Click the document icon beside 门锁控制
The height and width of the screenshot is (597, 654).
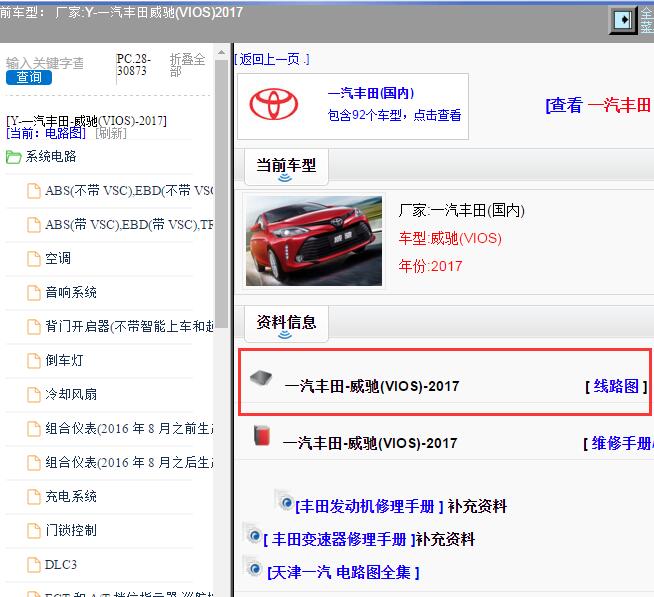[34, 531]
